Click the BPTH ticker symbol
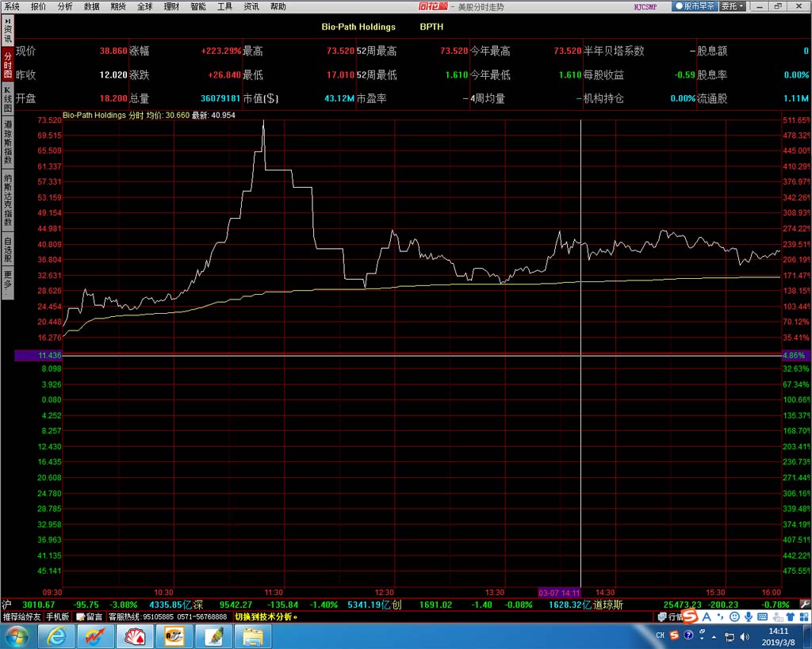 pos(431,27)
